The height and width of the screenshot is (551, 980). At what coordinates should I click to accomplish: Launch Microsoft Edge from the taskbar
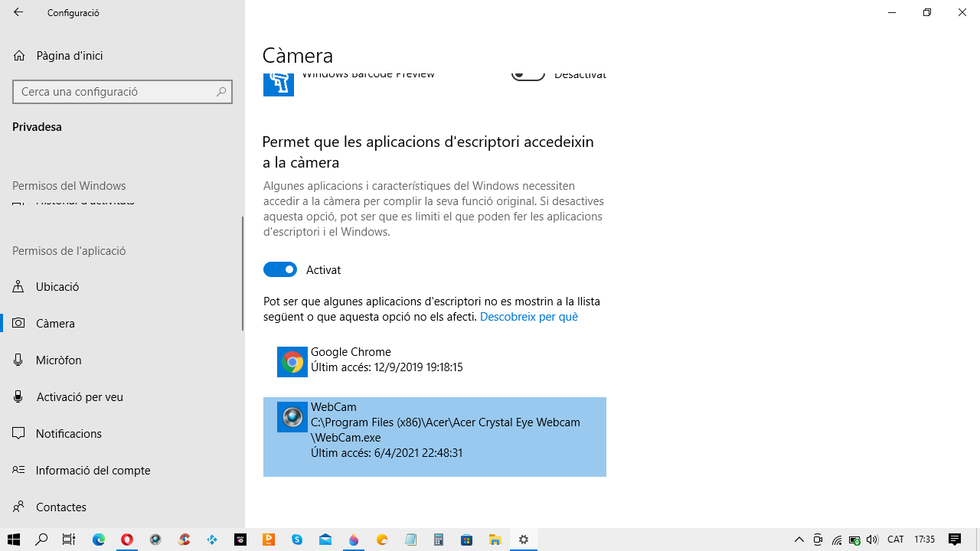[99, 540]
